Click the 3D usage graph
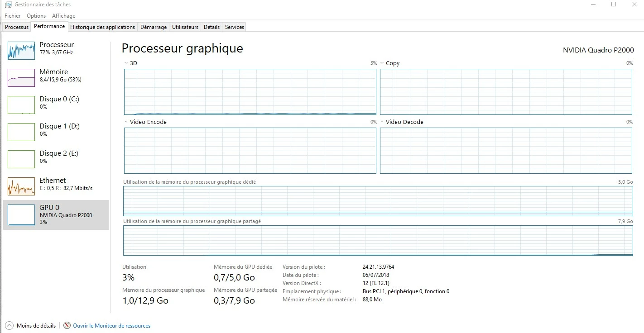644x333 pixels. 250,92
